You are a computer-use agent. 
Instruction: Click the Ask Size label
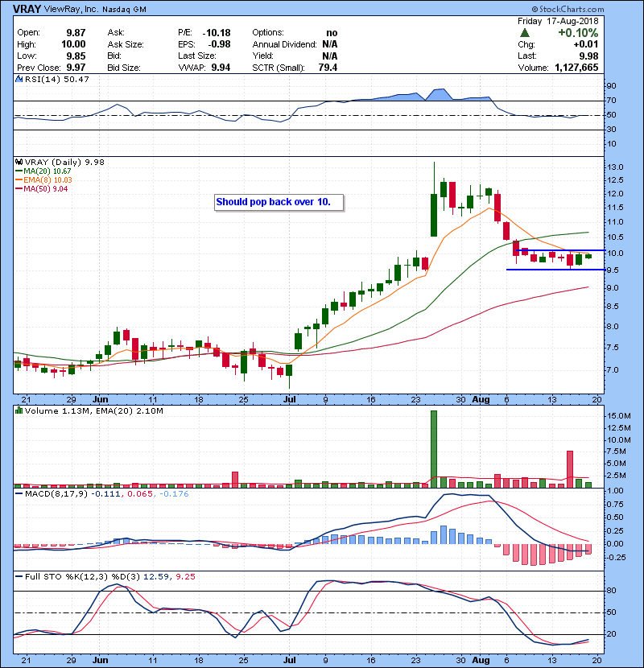(x=126, y=44)
